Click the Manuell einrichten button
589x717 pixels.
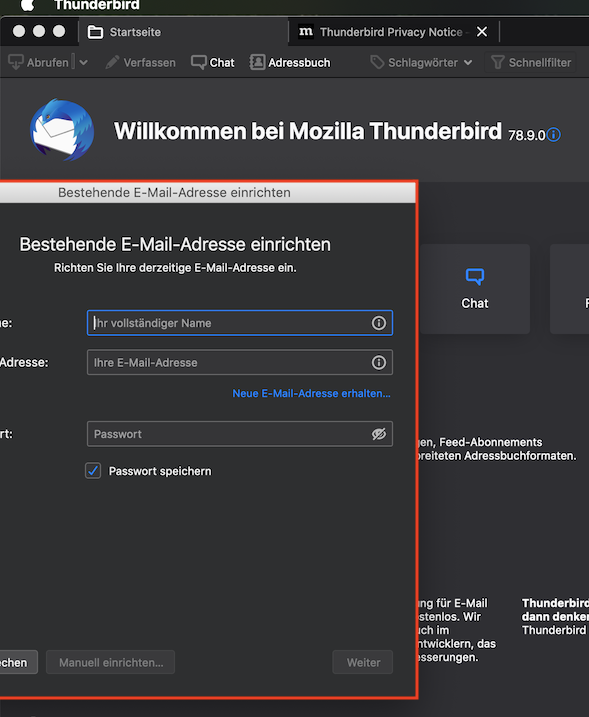coord(110,662)
